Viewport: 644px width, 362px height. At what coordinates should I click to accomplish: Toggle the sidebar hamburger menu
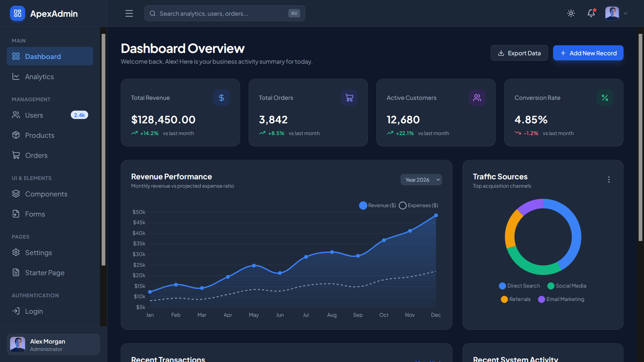[129, 13]
